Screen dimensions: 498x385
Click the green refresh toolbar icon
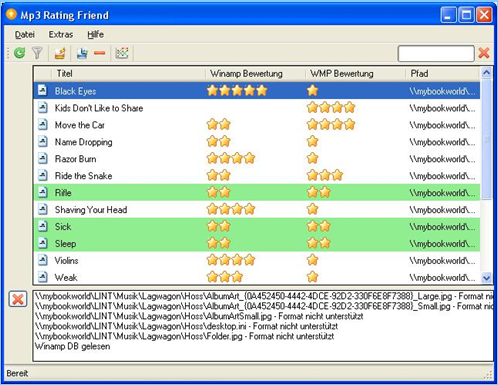click(x=20, y=53)
